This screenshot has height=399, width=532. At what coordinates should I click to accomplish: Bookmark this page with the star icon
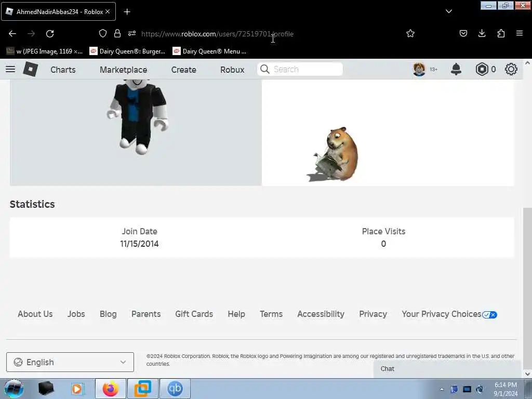[410, 33]
